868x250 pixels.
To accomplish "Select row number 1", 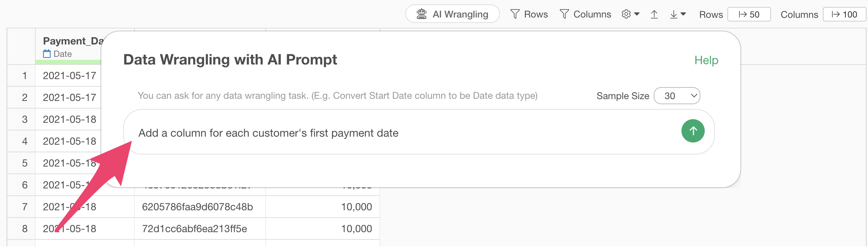I will pos(25,76).
